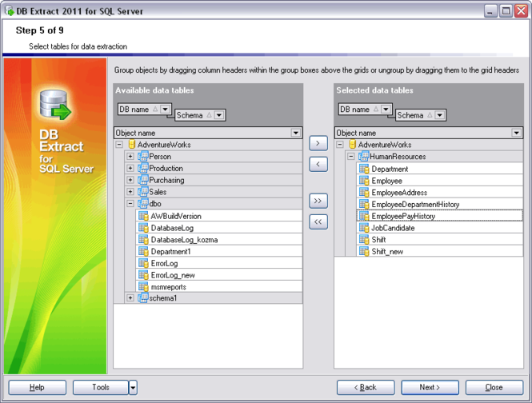Image resolution: width=532 pixels, height=403 pixels.
Task: Open Schema filter dropdown in Available tables
Action: [219, 115]
